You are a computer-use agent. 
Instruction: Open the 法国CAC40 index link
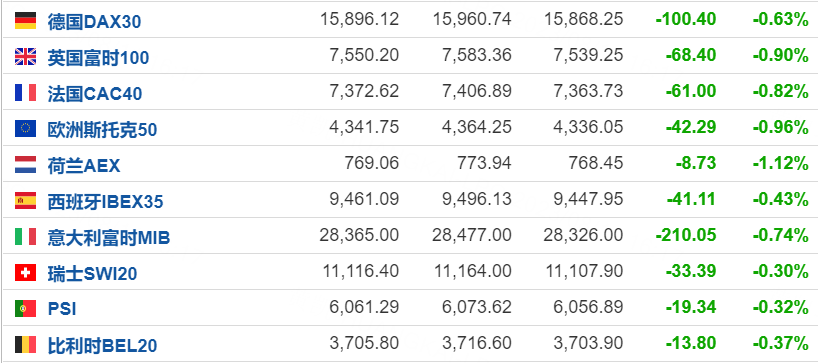(x=95, y=93)
